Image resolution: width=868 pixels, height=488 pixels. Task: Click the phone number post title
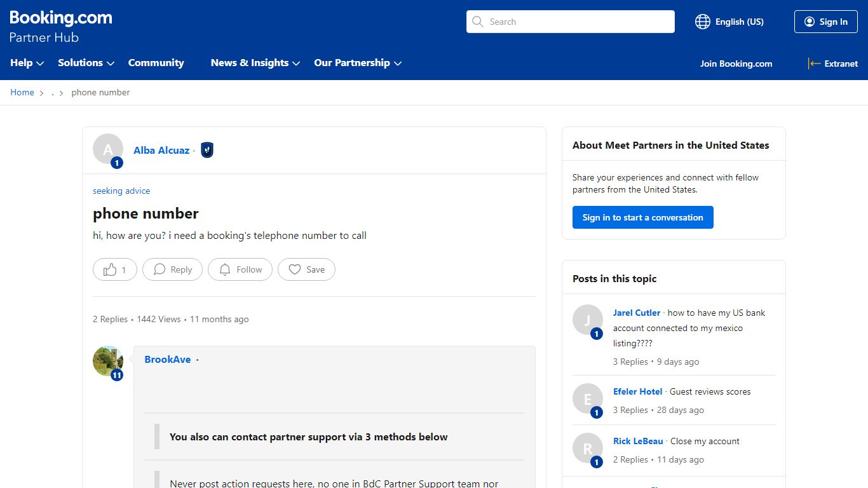click(x=146, y=213)
